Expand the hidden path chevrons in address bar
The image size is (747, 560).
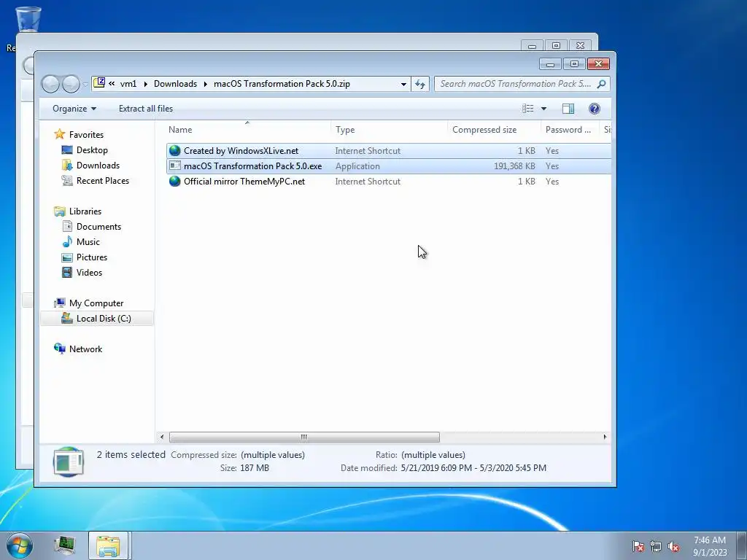point(112,83)
